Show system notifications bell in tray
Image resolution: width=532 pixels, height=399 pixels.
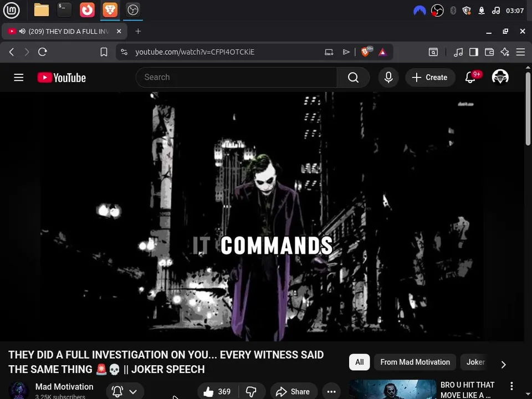click(482, 11)
